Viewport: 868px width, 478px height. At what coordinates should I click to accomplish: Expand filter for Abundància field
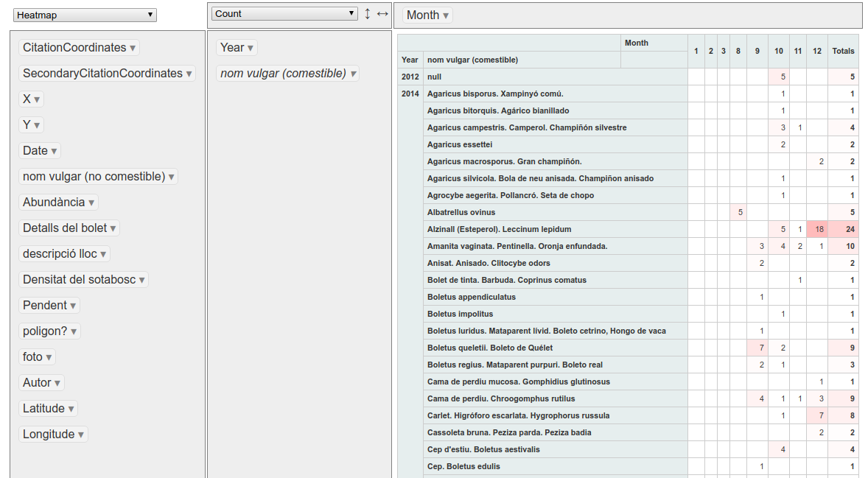(91, 203)
